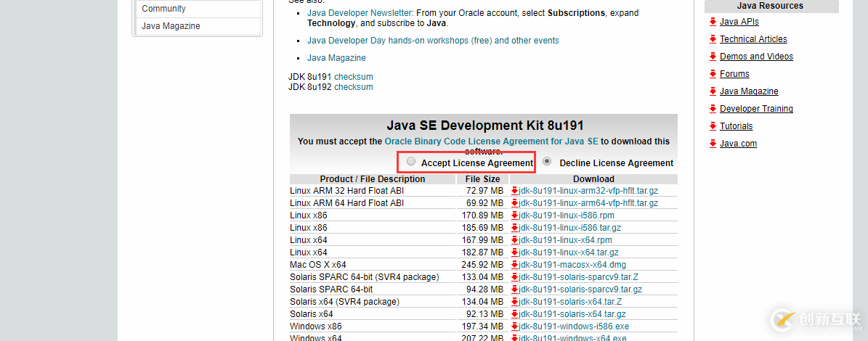The image size is (868, 341).
Task: Click Mac OS X x64 product cell
Action: coord(372,265)
